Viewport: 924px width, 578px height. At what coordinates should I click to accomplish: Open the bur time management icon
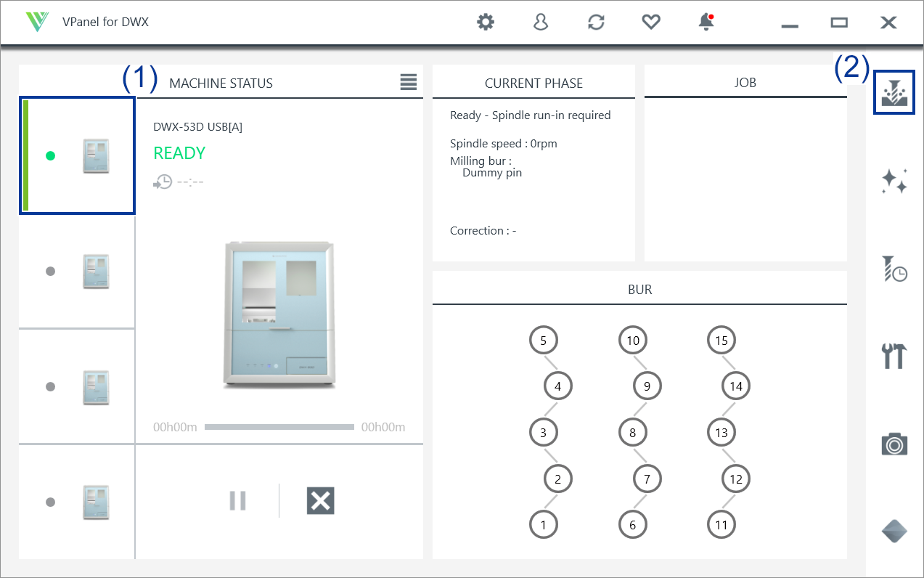(894, 269)
